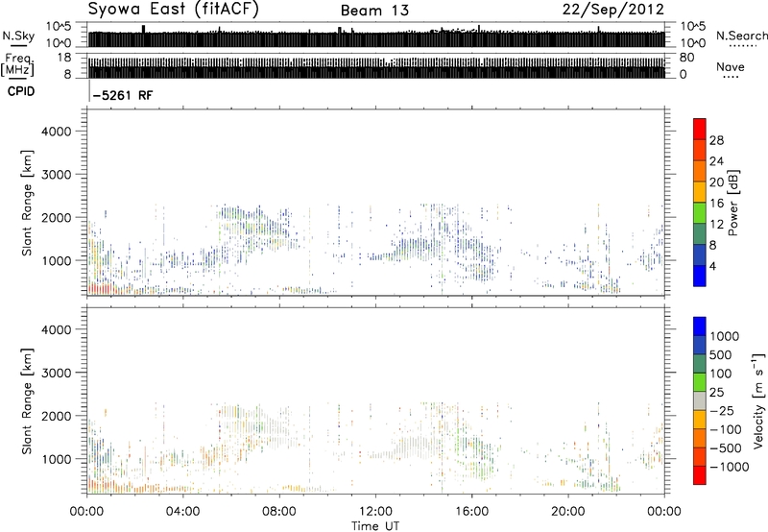Click the power colorbar '16' tick label

tap(716, 204)
